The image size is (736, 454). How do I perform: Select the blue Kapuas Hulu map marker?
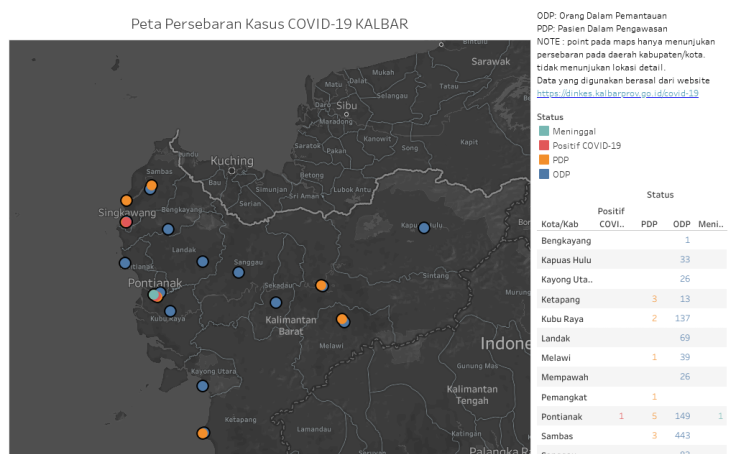424,228
